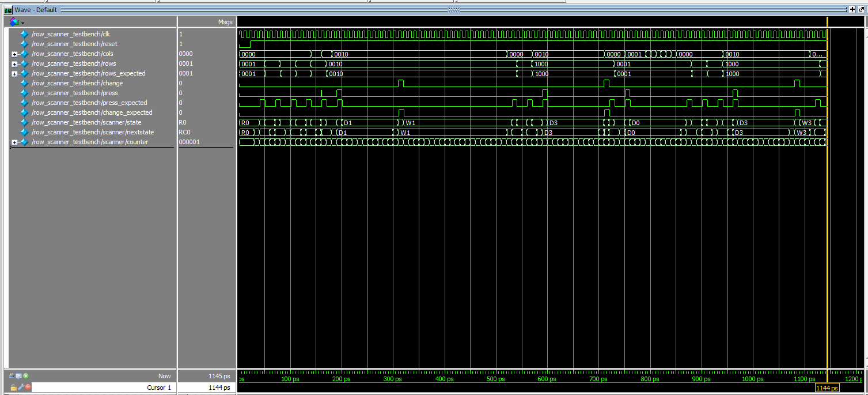Select the scanner/nextstate signal
Viewport: 868px width, 395px height.
click(x=93, y=132)
